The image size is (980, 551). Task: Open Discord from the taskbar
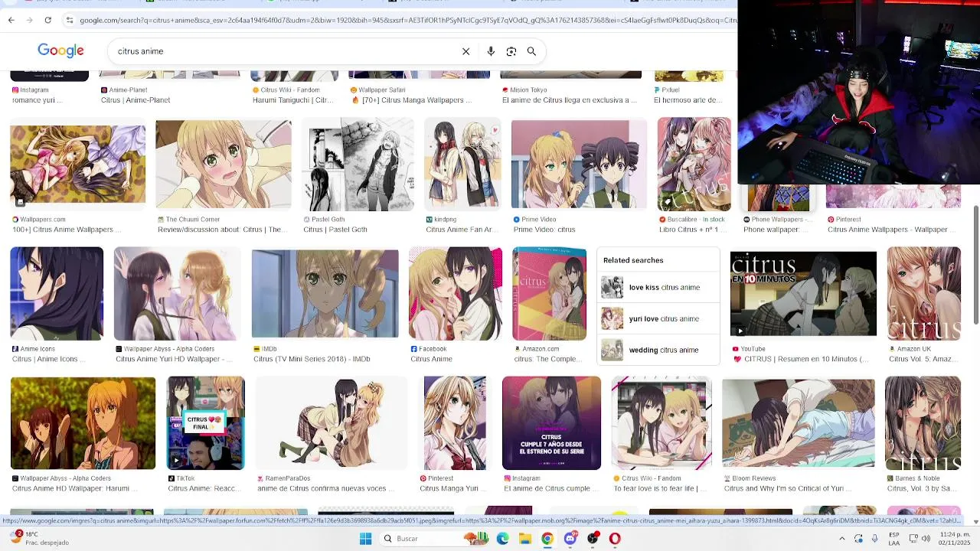(x=570, y=539)
